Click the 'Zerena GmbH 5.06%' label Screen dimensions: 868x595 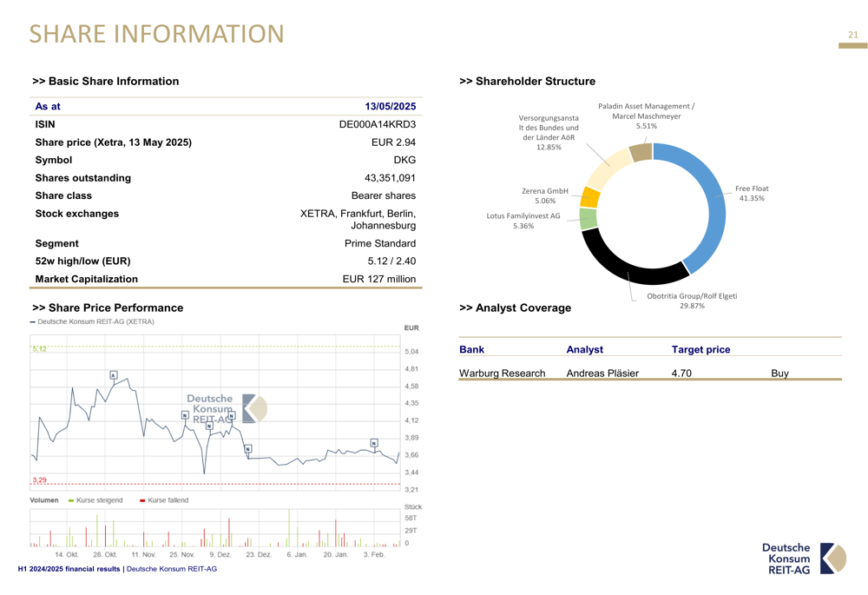tap(545, 195)
